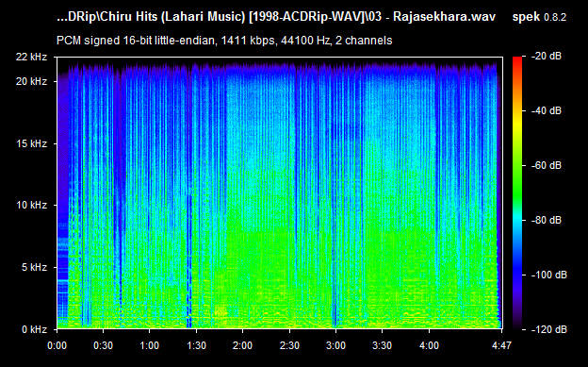The width and height of the screenshot is (588, 367).
Task: Click the 22 kHz frequency label
Action: [x=31, y=57]
